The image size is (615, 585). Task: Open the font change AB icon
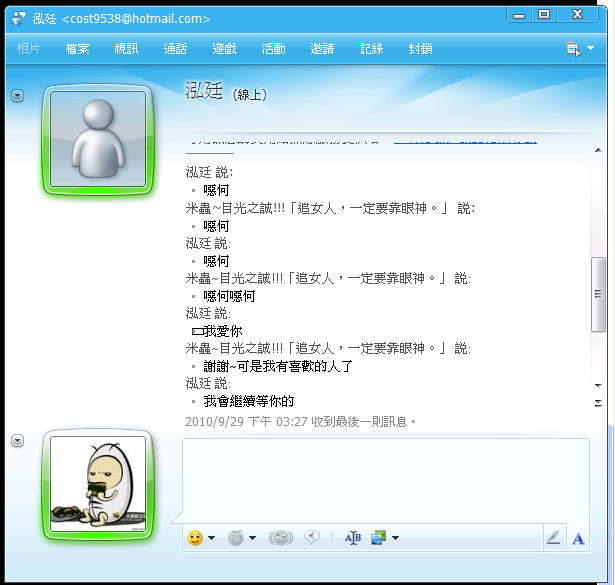pos(353,538)
